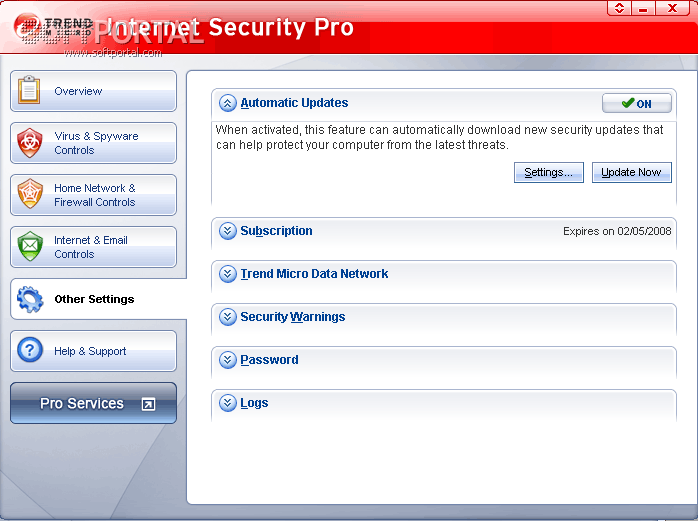Open Home Network & Firewall Controls tab
This screenshot has height=521, width=698.
coord(93,195)
